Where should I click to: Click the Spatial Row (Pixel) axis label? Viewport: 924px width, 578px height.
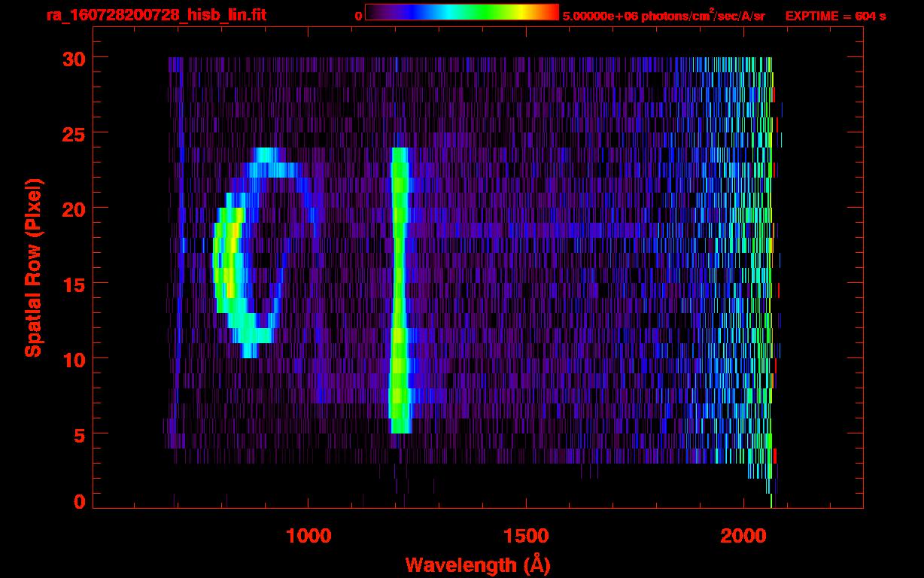(33, 267)
